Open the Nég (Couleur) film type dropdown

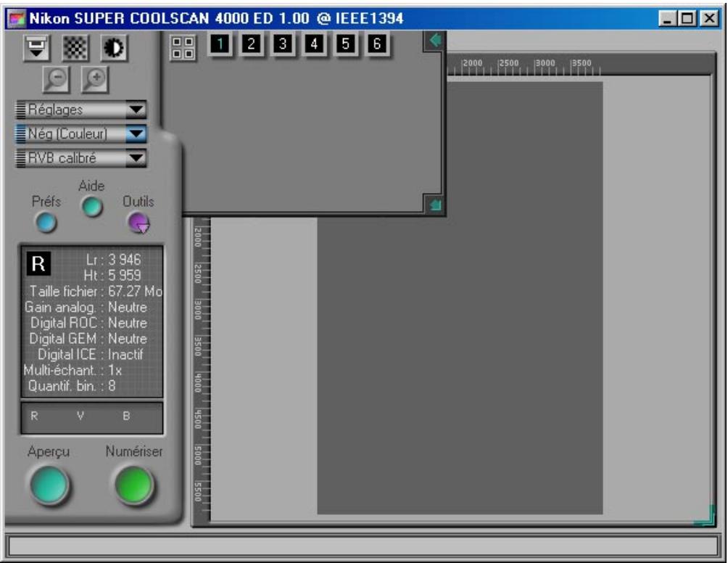81,134
